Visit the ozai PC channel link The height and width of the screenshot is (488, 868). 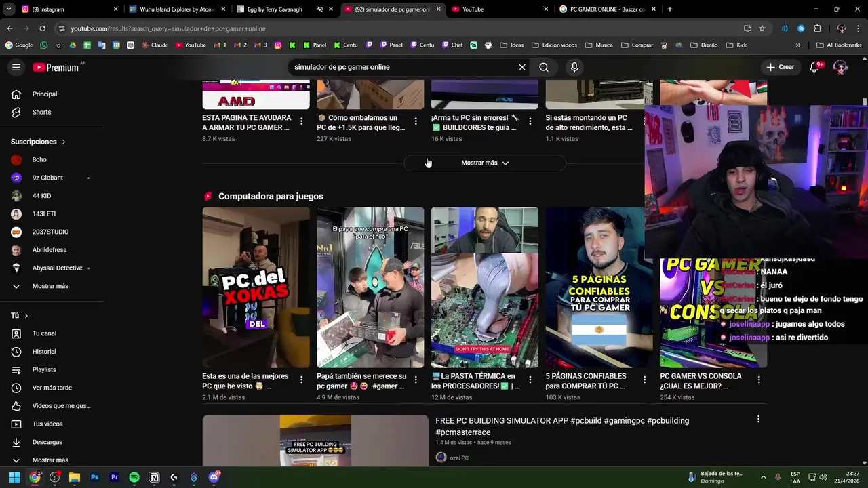point(459,458)
